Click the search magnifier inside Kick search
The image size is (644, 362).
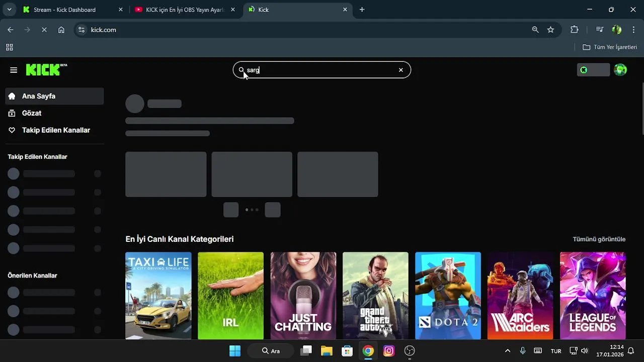click(x=241, y=70)
